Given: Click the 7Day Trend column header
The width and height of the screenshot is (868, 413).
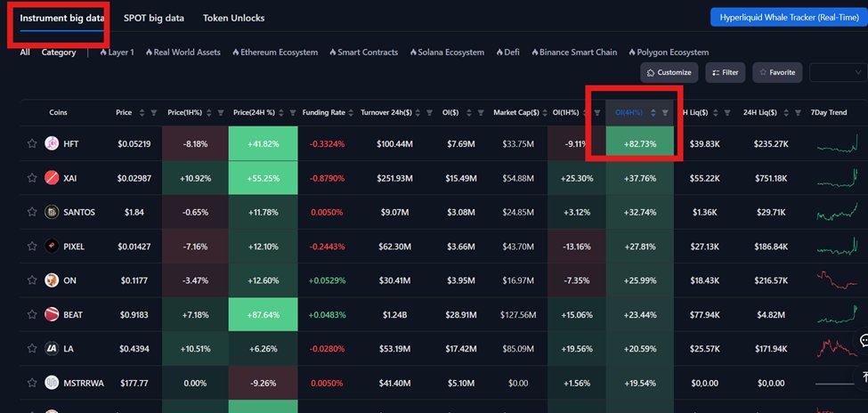Looking at the screenshot, I should tap(828, 113).
